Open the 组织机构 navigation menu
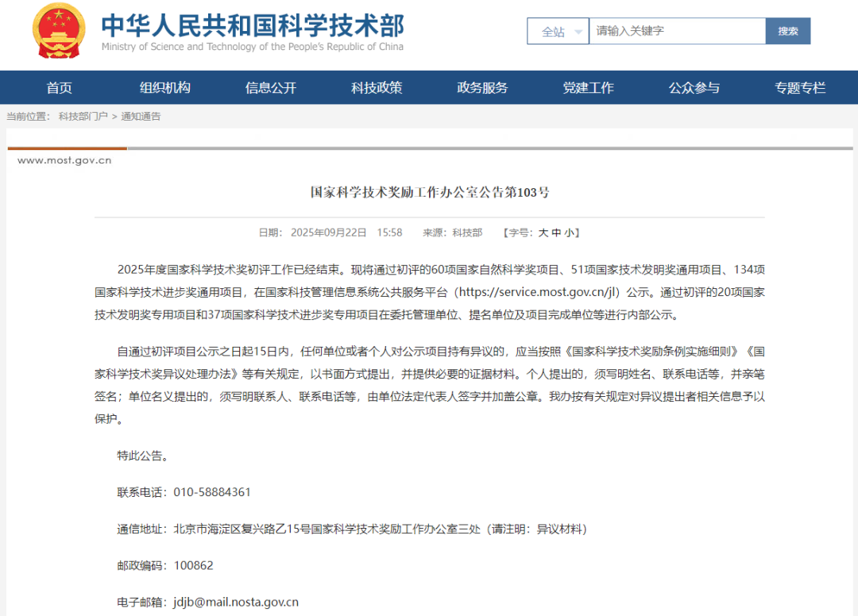 (x=164, y=87)
